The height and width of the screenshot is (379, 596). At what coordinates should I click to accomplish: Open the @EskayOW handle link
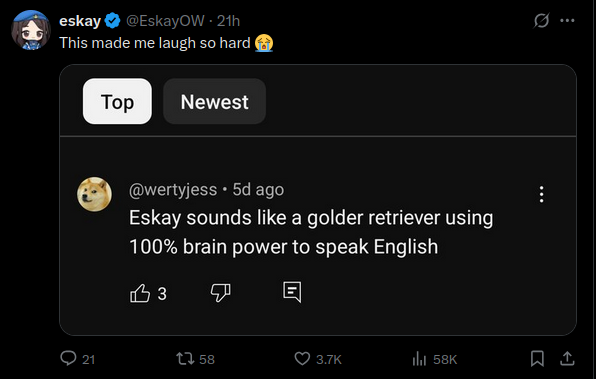click(165, 21)
